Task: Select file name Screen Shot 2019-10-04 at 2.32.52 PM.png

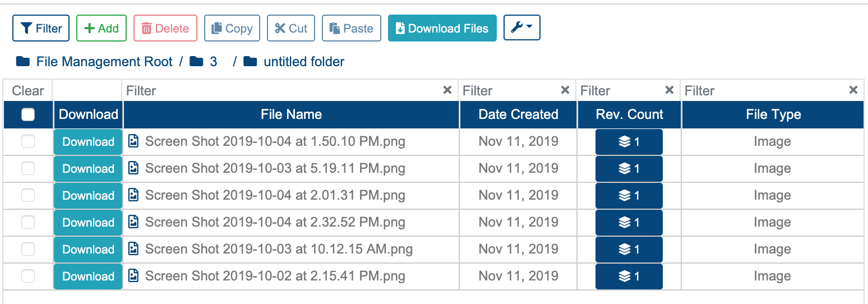Action: click(275, 222)
